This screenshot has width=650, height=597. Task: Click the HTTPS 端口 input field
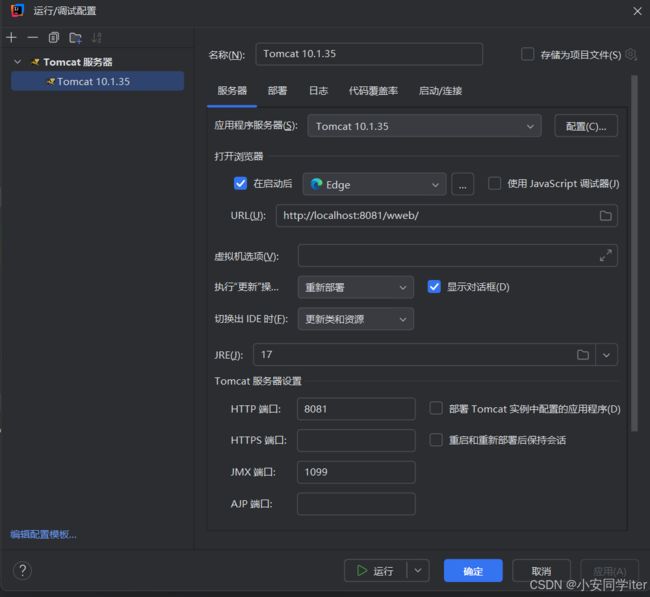click(x=356, y=440)
